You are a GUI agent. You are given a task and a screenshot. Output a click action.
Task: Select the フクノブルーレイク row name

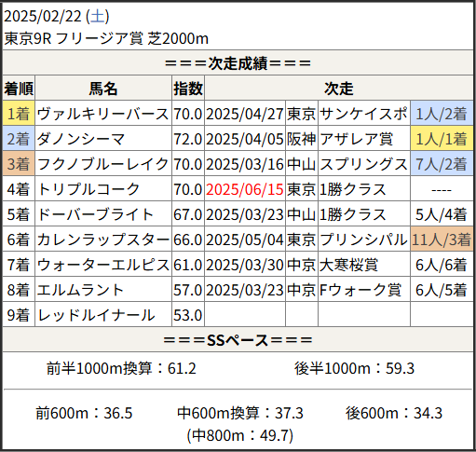pyautogui.click(x=102, y=164)
